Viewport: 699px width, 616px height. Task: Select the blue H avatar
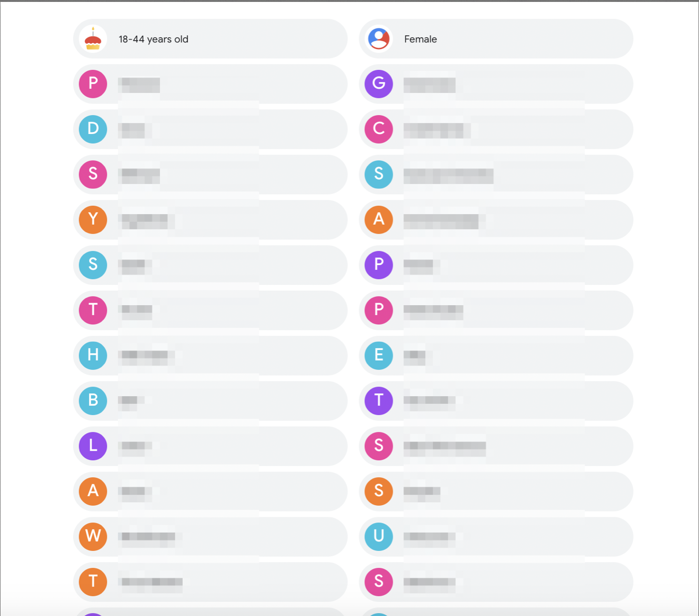[93, 355]
